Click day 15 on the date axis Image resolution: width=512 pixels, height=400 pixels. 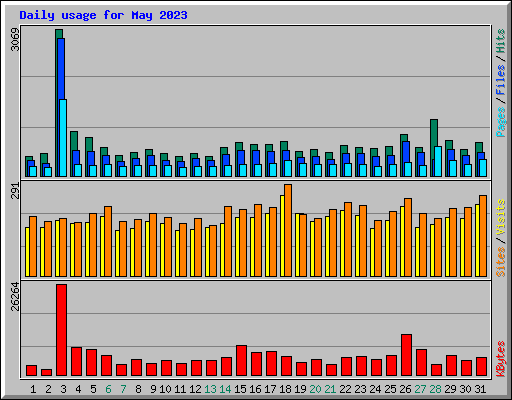click(x=240, y=389)
